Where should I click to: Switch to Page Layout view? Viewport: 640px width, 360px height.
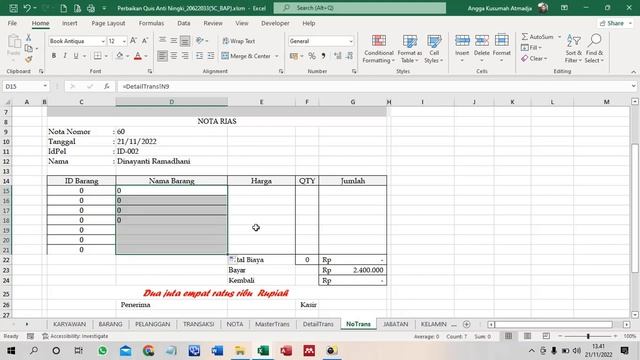(x=527, y=336)
